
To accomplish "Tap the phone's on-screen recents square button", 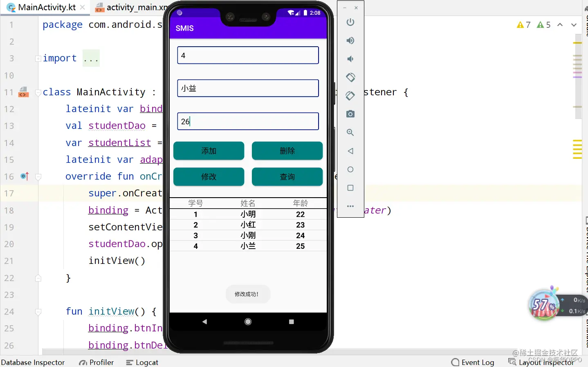I will coord(292,322).
